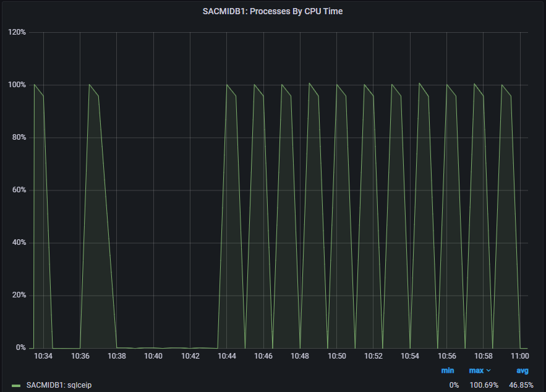Image resolution: width=546 pixels, height=392 pixels.
Task: Click the max column header to reverse sorting
Action: coord(476,370)
